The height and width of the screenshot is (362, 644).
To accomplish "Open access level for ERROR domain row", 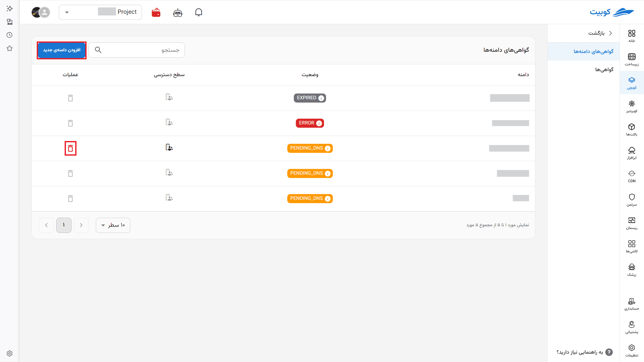I will tap(169, 122).
